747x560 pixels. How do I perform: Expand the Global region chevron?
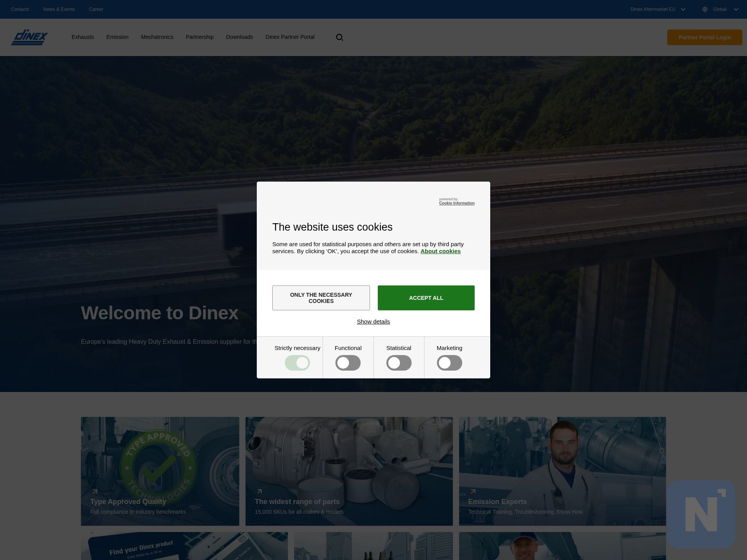tap(736, 9)
